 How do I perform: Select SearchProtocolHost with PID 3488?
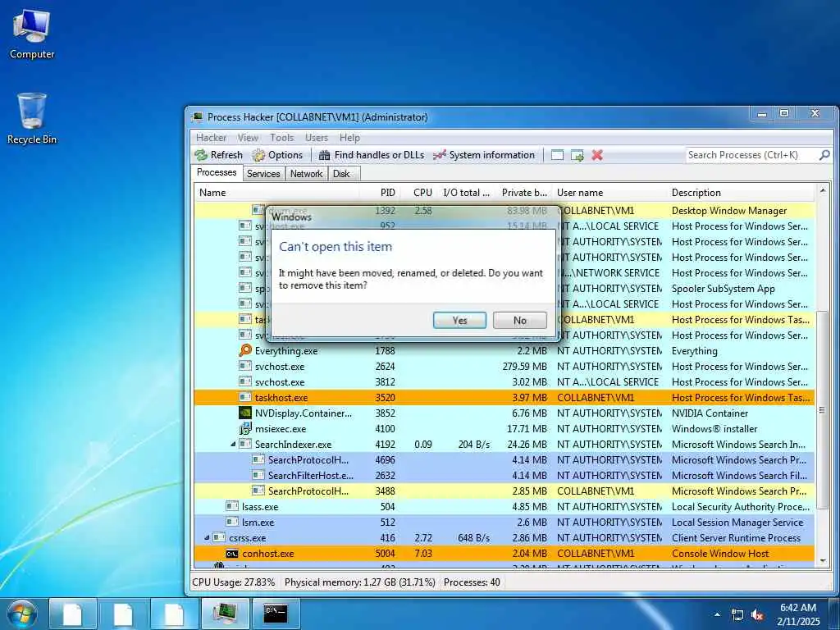[504, 491]
